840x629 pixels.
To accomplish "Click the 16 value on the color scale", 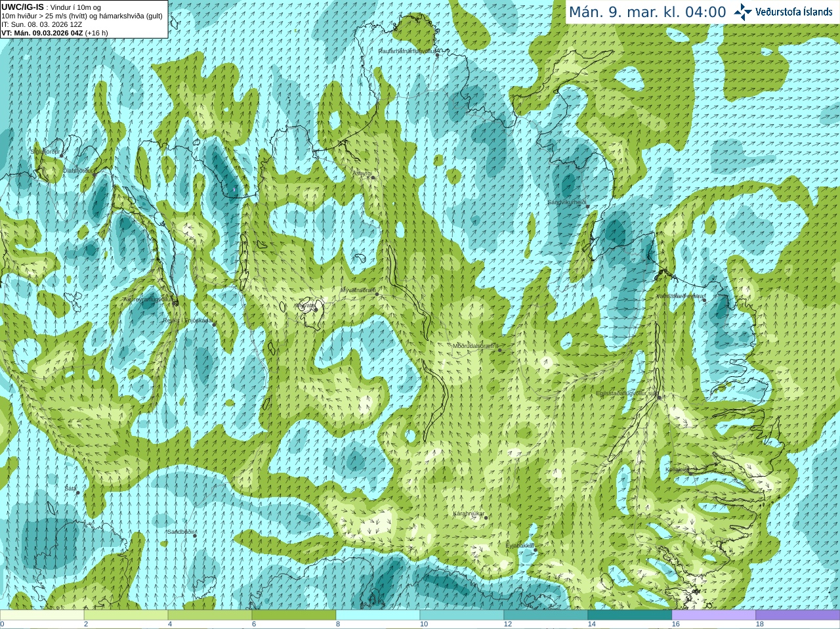I will tap(676, 624).
